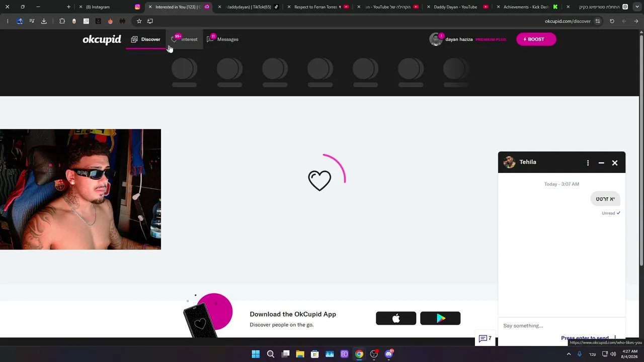Open the Interest tab with 99+ badge
Viewport: 644px width, 362px height.
tap(184, 39)
